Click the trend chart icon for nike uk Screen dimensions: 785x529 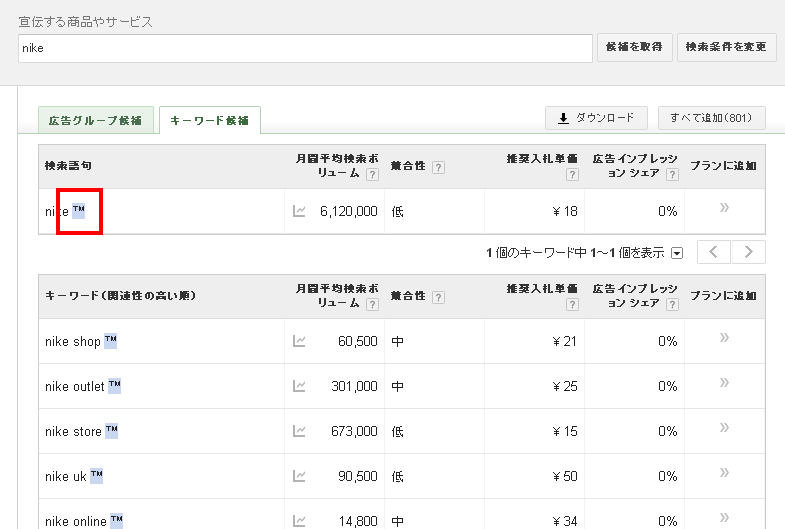[x=299, y=476]
